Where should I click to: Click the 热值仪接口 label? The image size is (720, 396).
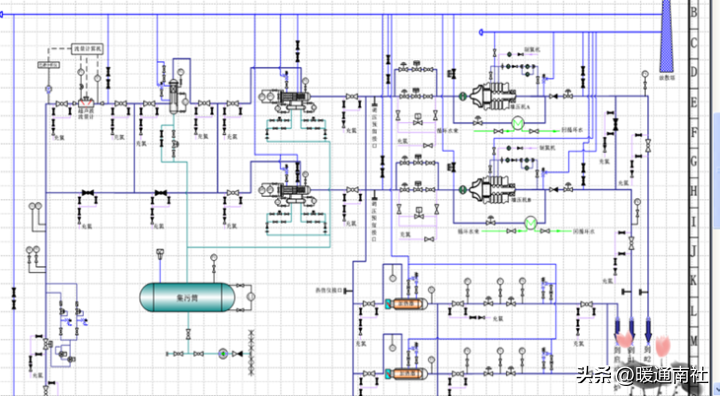(329, 290)
